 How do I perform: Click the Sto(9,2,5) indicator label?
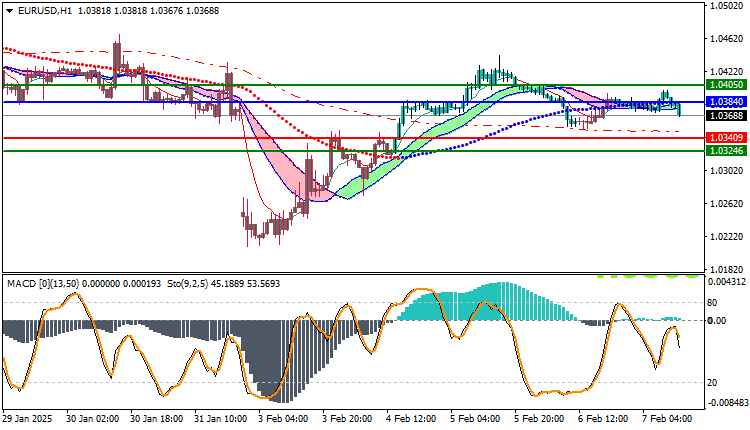(x=187, y=284)
